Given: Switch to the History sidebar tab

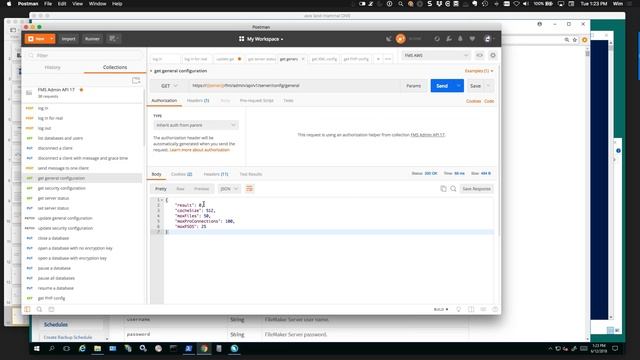Looking at the screenshot, I should [53, 67].
